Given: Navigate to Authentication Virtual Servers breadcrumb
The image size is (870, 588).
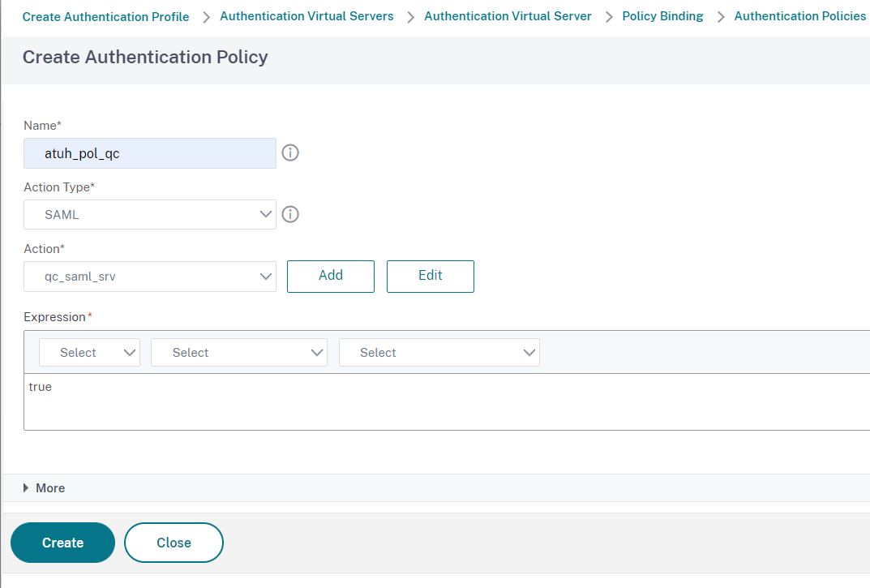Looking at the screenshot, I should coord(306,15).
